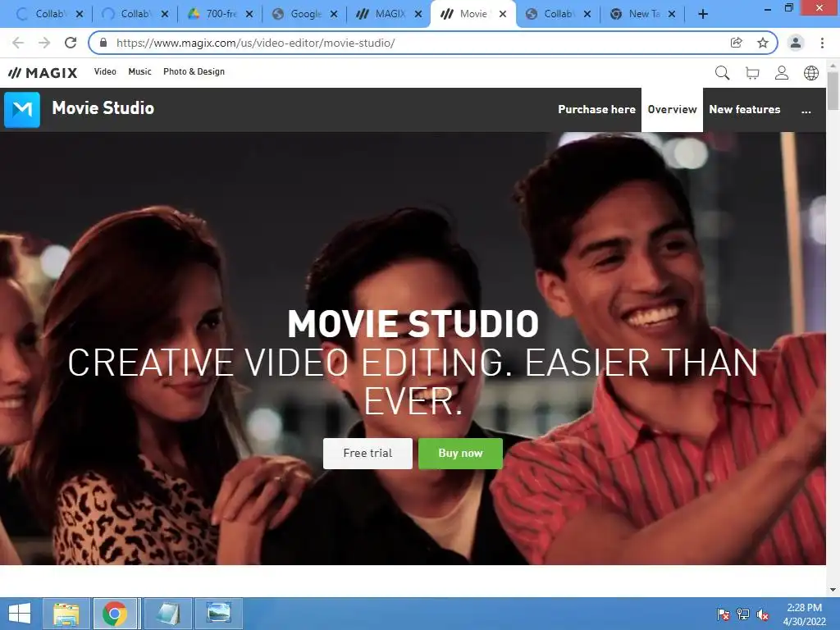The image size is (840, 630).
Task: Open the Photo & Design navigation menu
Action: pyautogui.click(x=194, y=72)
